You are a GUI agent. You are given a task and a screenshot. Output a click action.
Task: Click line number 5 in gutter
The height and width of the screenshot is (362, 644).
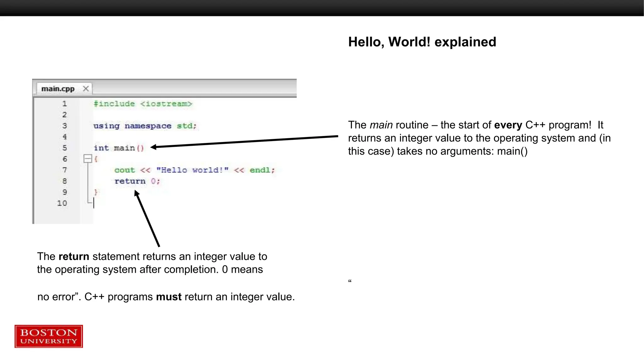click(x=64, y=148)
